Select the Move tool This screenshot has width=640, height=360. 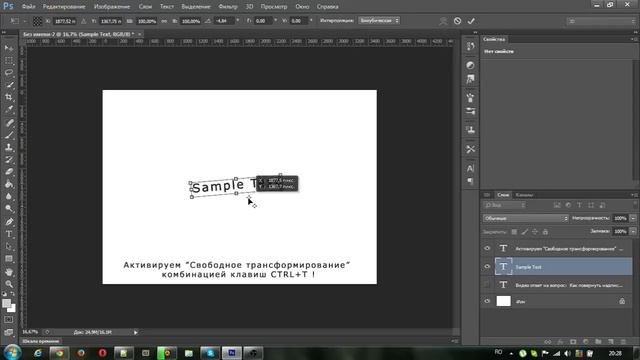9,48
